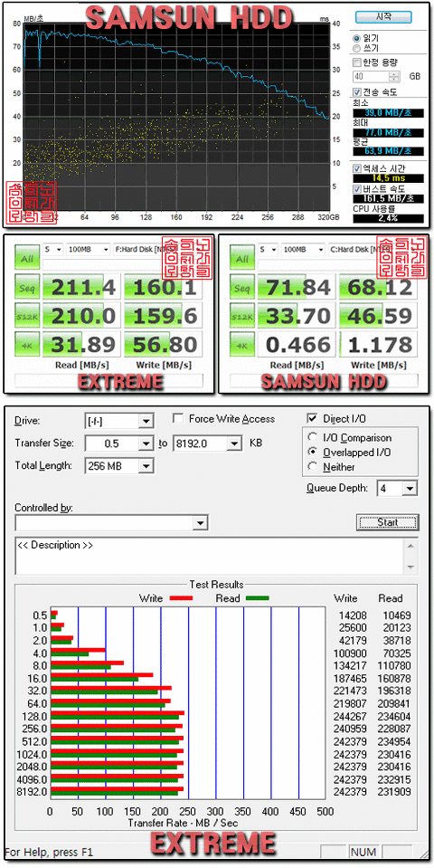
Task: Click the Description box scroll up arrow
Action: tap(410, 547)
